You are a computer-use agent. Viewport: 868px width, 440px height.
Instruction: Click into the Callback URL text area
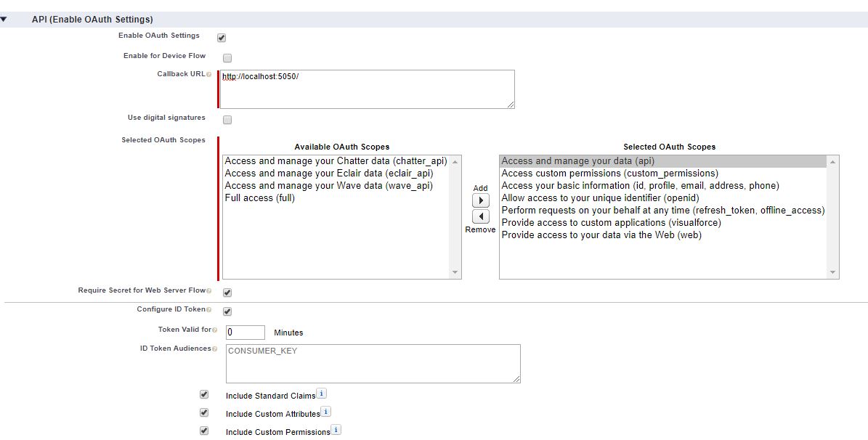[368, 89]
